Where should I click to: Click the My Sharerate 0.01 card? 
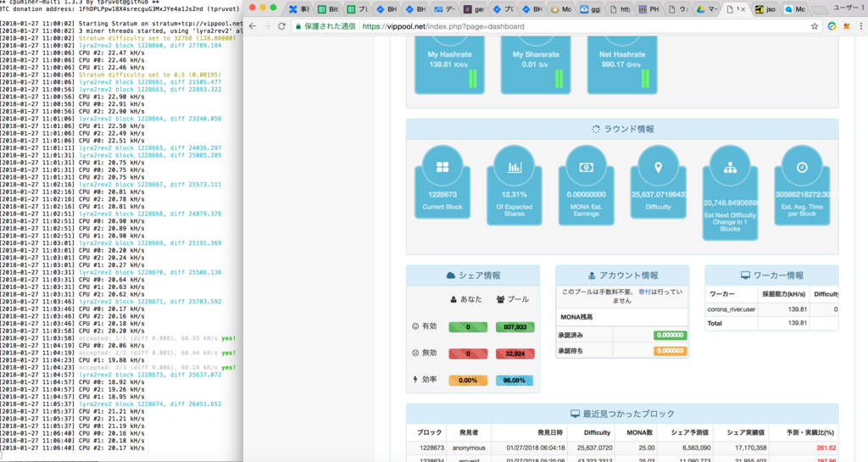[536, 64]
